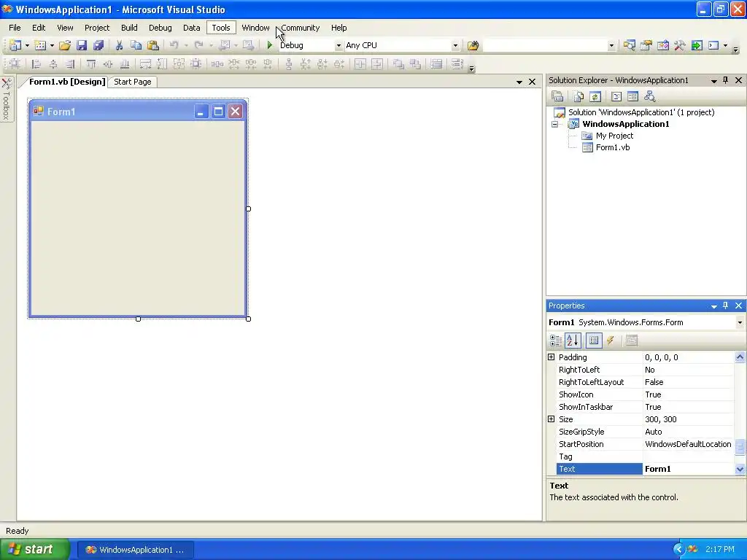747x560 pixels.
Task: Open the Find combo box dropdown arrow
Action: point(611,46)
